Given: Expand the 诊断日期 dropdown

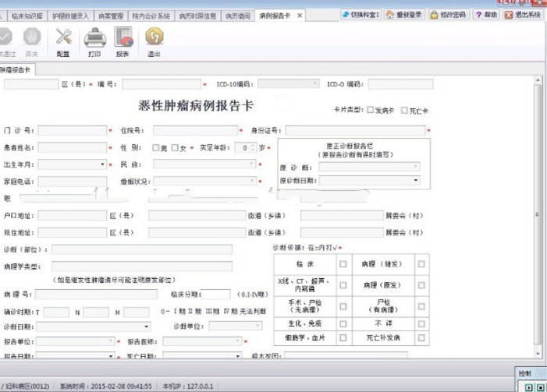Looking at the screenshot, I should click(147, 326).
